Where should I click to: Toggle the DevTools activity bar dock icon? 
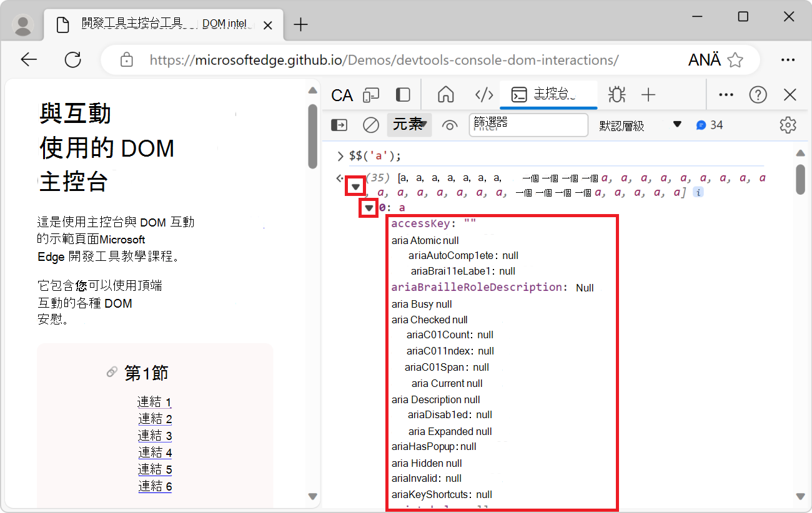tap(404, 95)
